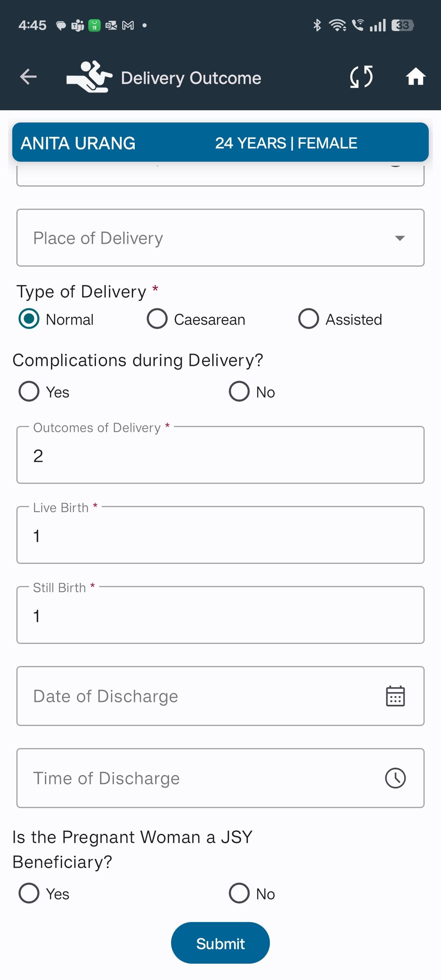This screenshot has width=441, height=980.
Task: Focus the Live Birth field
Action: (220, 535)
